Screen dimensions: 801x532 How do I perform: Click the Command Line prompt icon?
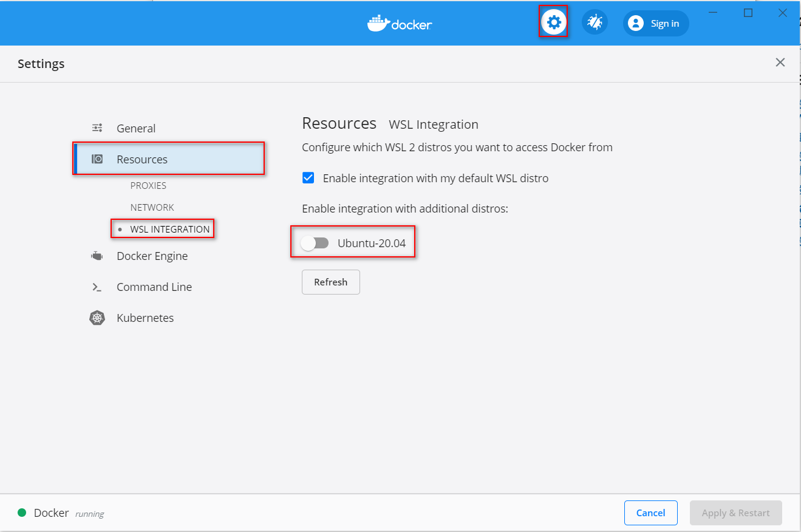97,287
